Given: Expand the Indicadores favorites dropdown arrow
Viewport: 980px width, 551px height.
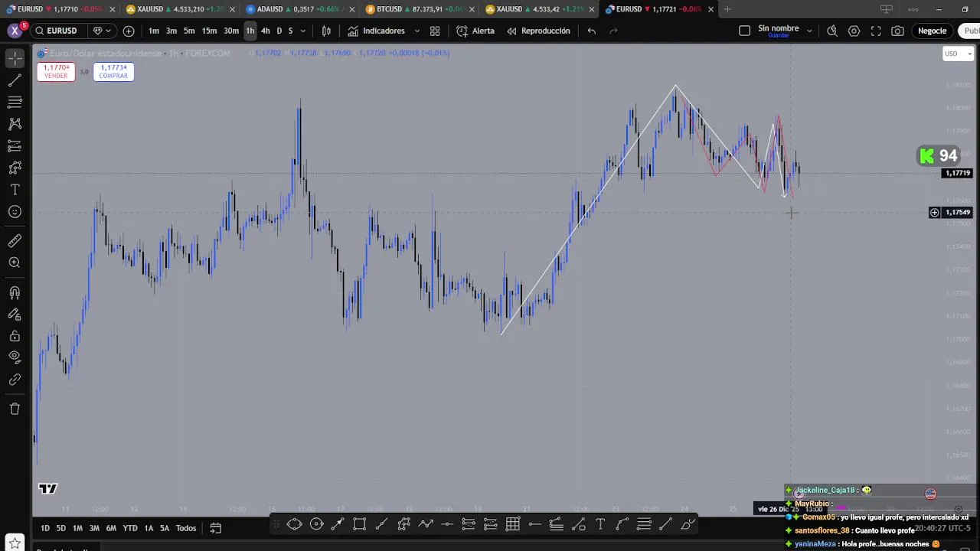Looking at the screenshot, I should [416, 31].
